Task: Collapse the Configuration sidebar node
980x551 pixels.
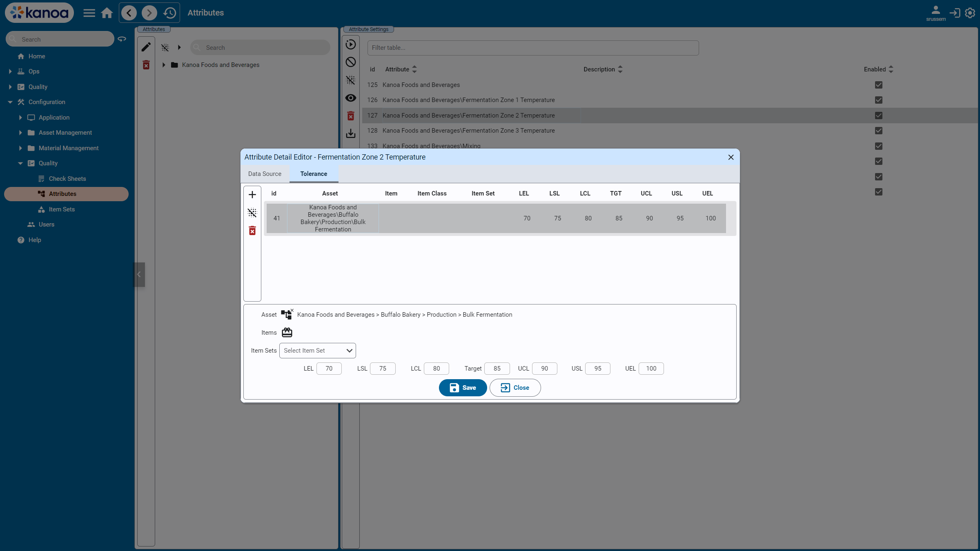Action: (10, 102)
